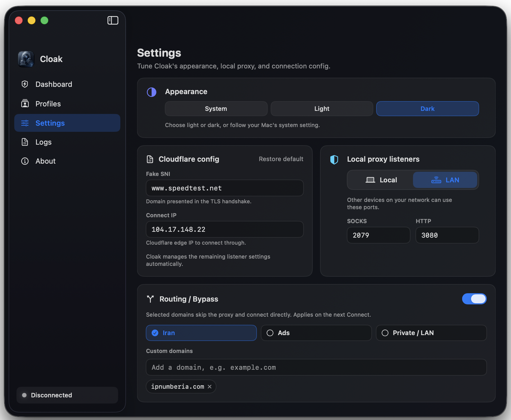511x420 pixels.
Task: Click the Logs document icon
Action: [25, 142]
